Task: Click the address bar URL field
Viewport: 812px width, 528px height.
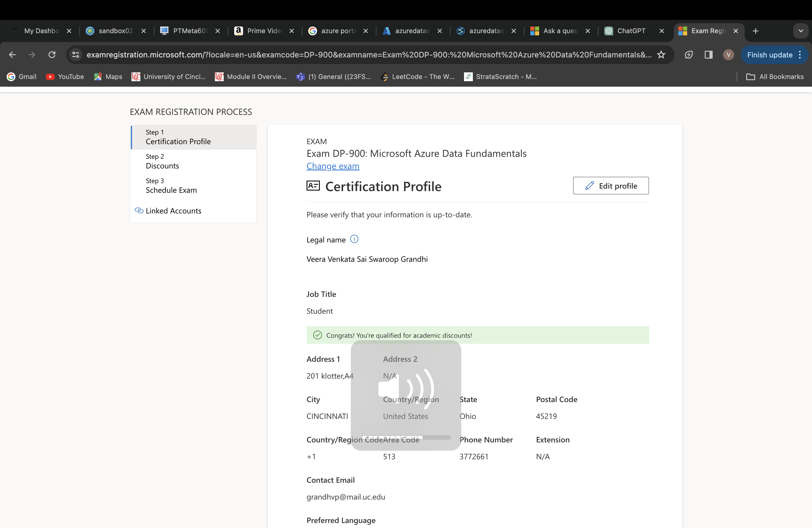Action: pyautogui.click(x=368, y=55)
